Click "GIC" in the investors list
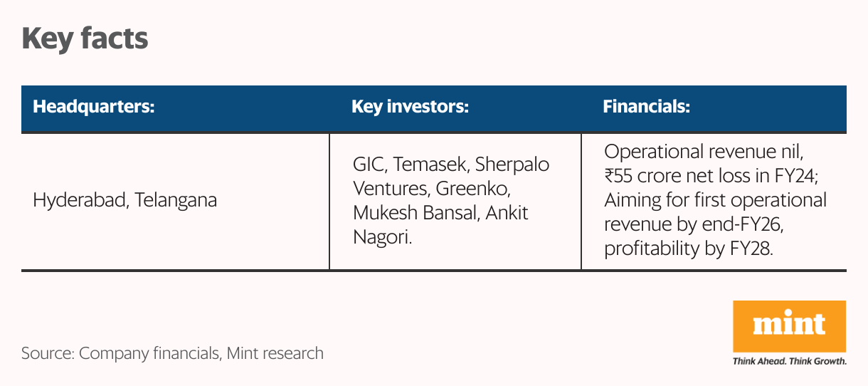 [369, 165]
